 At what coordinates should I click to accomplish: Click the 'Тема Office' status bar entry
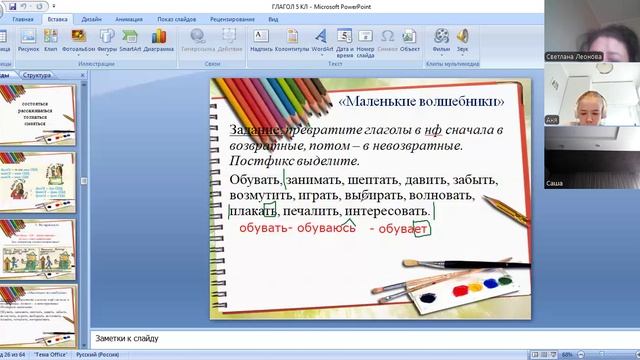click(51, 355)
